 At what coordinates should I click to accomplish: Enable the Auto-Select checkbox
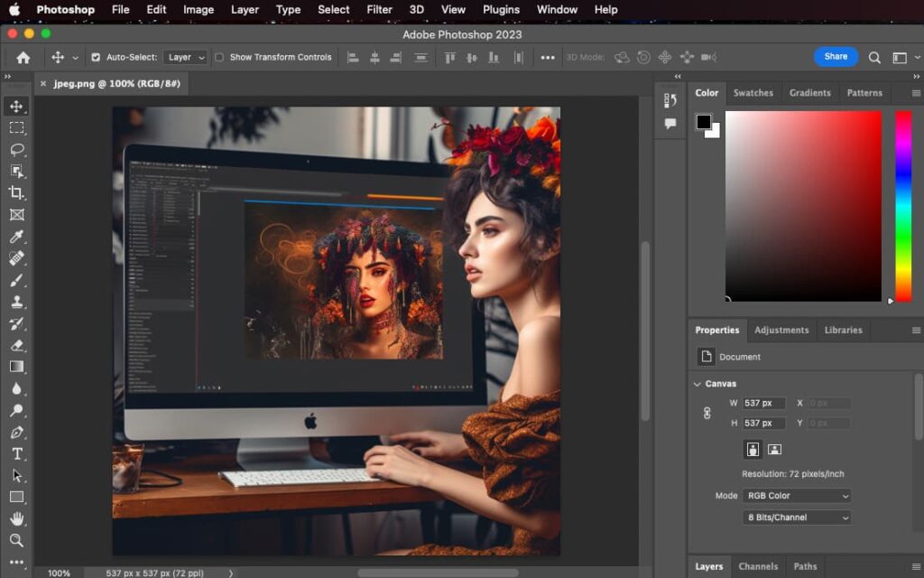95,56
